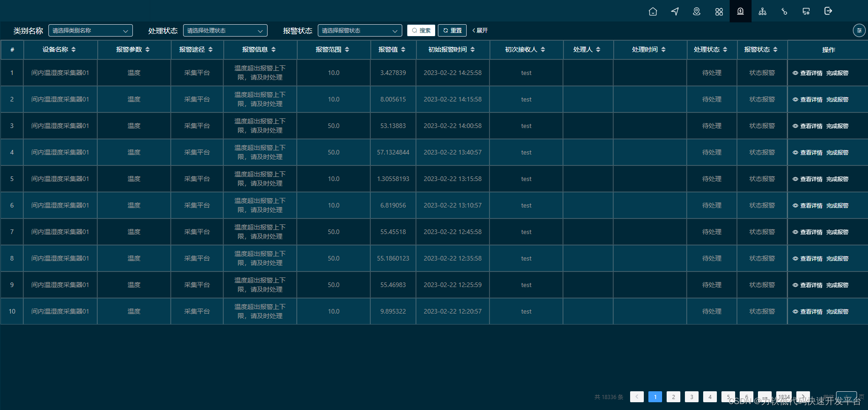Sort by 报警参数 column arrows

coord(147,49)
